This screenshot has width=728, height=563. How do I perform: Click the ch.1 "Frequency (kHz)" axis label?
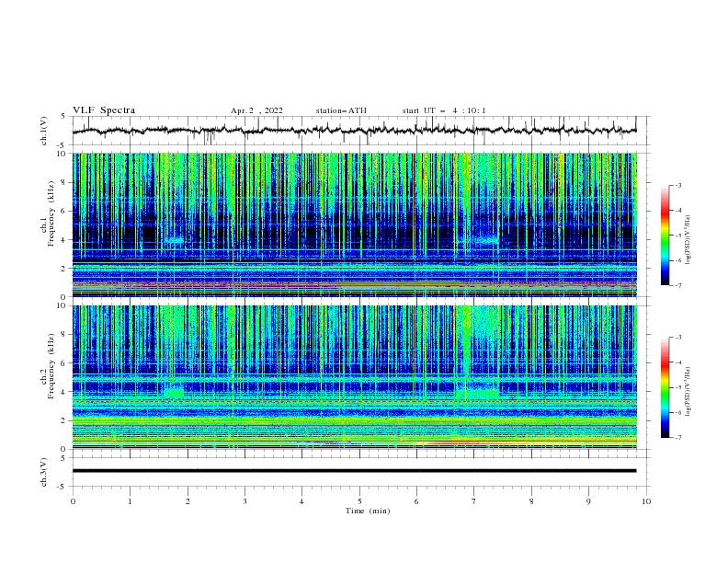pyautogui.click(x=51, y=213)
